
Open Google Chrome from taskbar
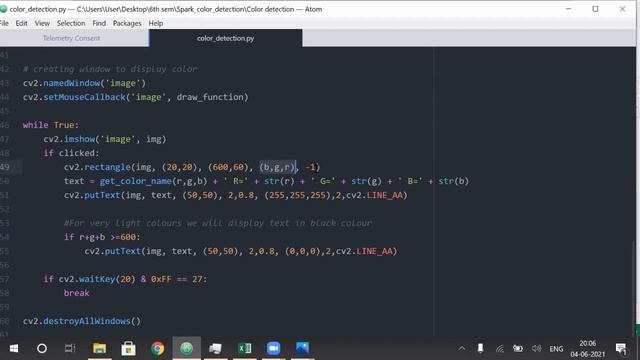[158, 348]
